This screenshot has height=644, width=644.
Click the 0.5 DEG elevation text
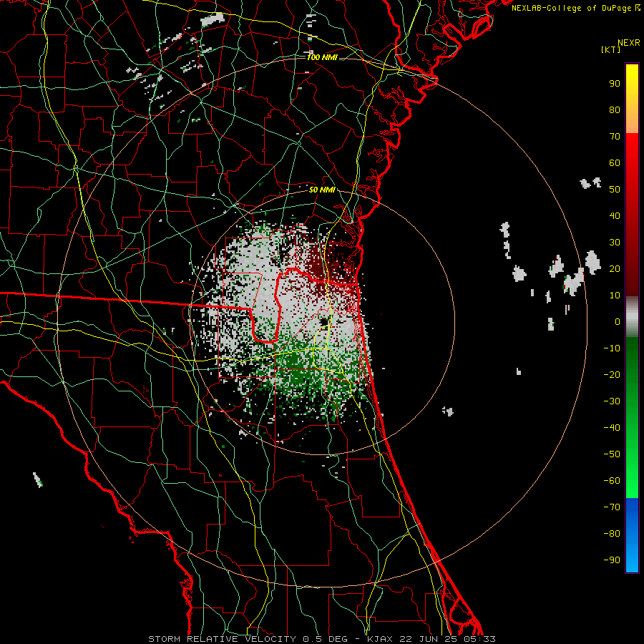click(326, 639)
